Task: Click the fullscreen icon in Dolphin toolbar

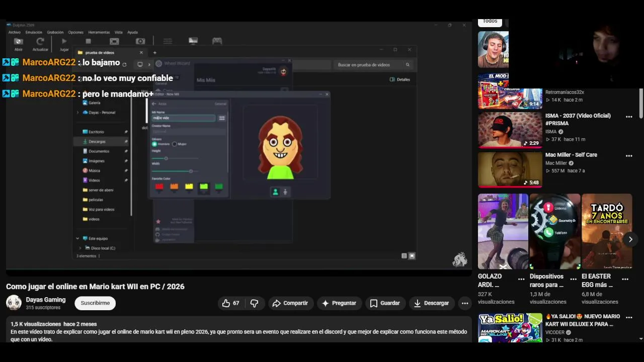Action: tap(114, 41)
